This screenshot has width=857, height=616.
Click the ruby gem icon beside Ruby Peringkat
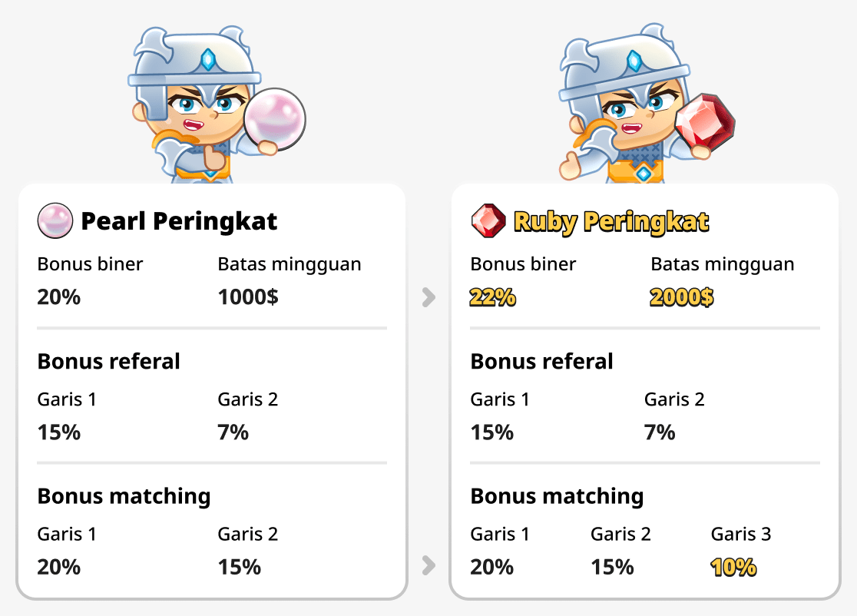pos(486,221)
